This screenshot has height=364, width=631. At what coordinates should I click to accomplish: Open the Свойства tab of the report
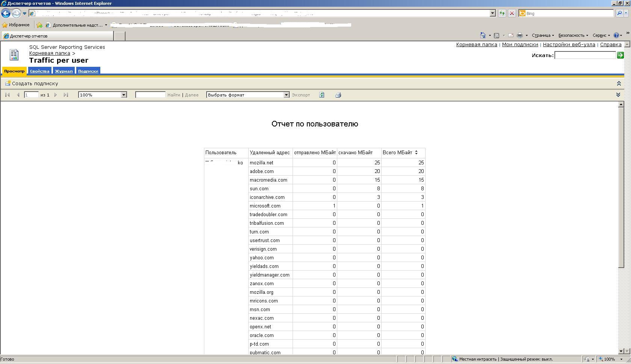(x=39, y=71)
